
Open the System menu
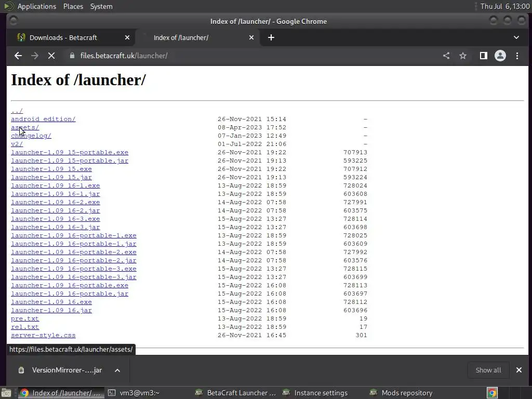coord(101,6)
